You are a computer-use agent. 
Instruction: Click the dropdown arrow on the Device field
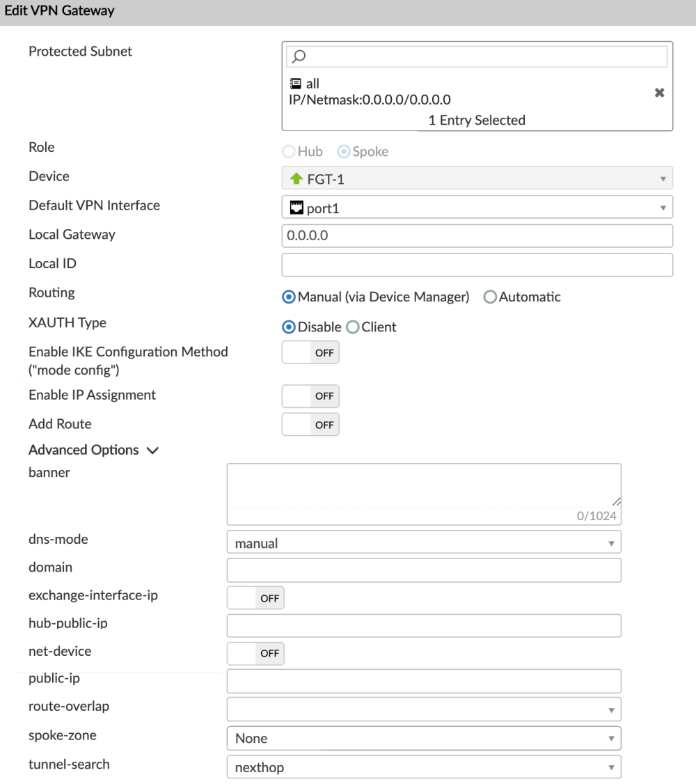(665, 178)
